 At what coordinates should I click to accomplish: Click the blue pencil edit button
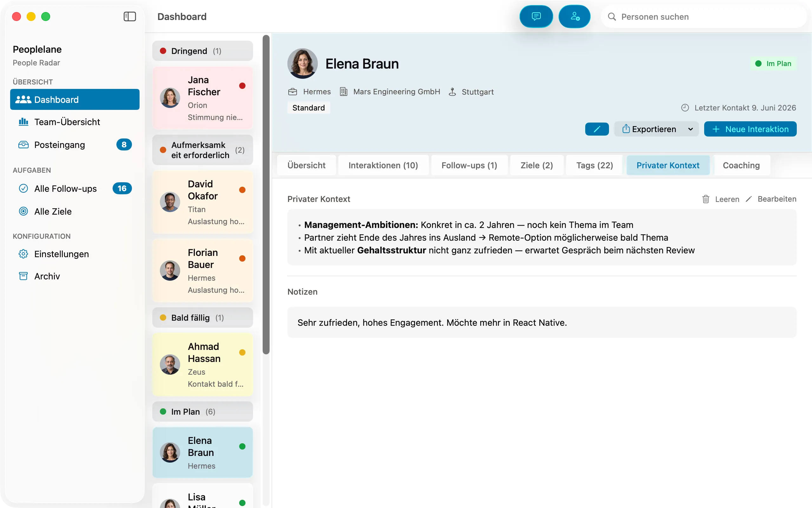coord(597,129)
